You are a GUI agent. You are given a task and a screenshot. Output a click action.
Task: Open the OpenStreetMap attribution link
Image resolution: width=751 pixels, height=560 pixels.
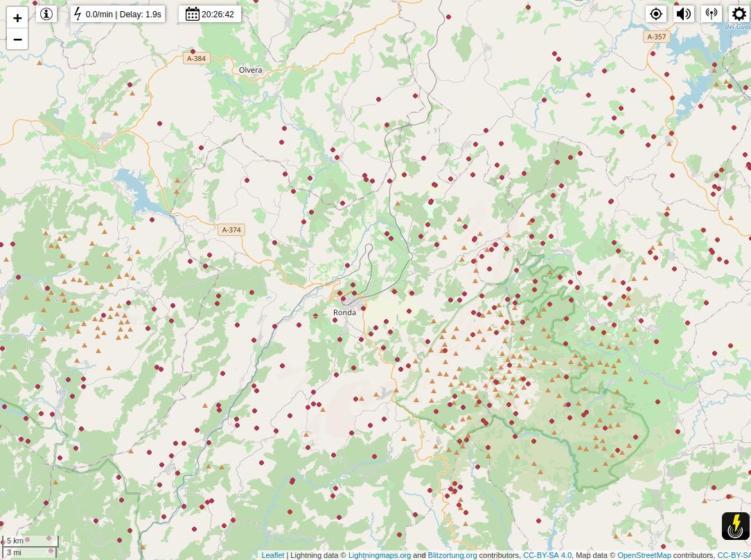644,555
